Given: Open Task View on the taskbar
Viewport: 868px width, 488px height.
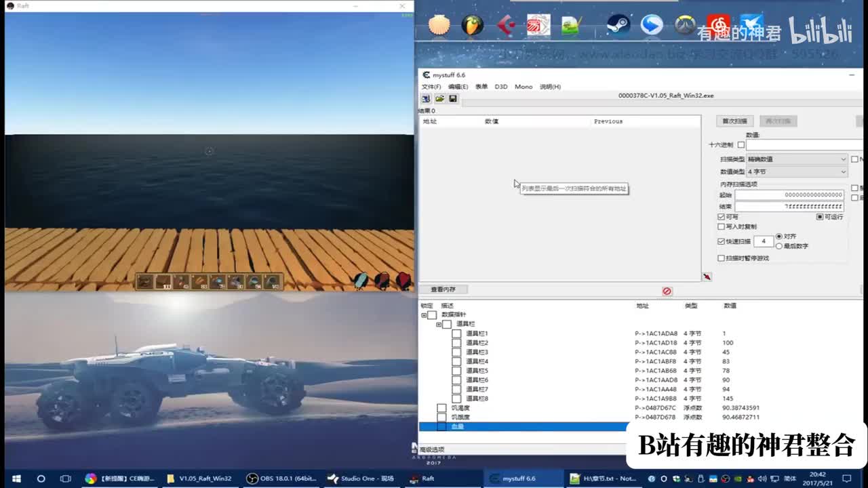Looking at the screenshot, I should [x=66, y=479].
